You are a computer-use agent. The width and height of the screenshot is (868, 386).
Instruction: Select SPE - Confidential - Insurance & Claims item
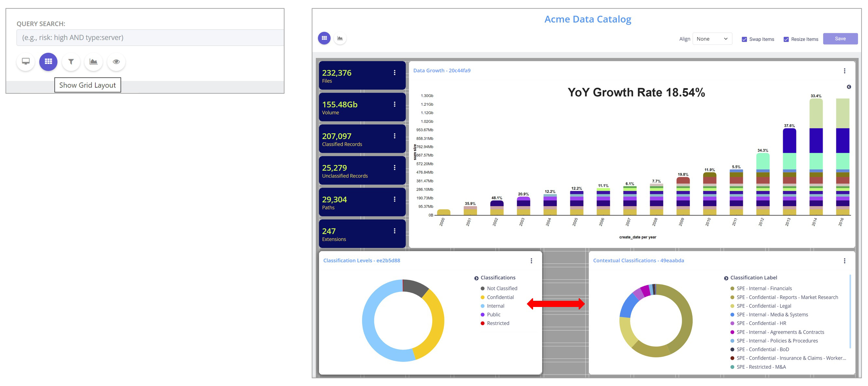click(x=788, y=358)
